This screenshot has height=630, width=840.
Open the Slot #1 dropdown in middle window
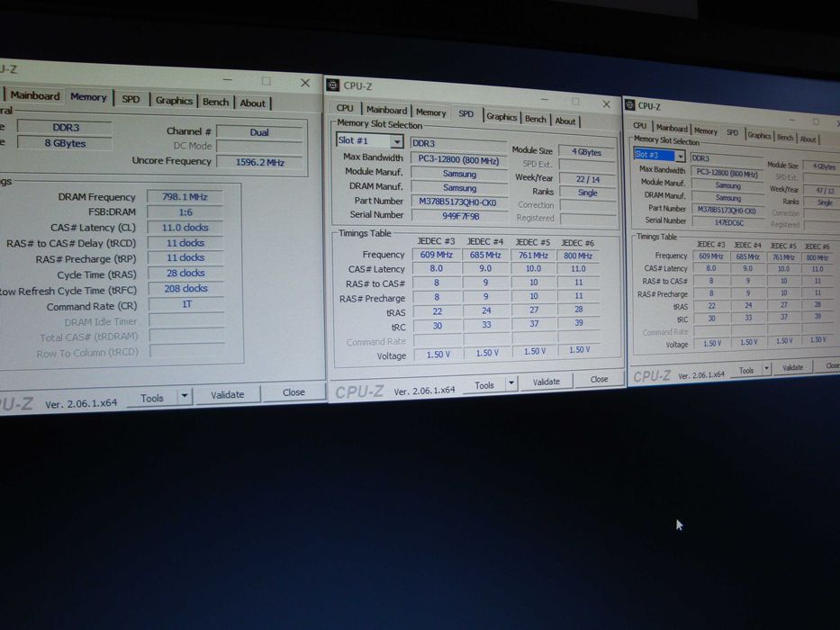pyautogui.click(x=396, y=141)
